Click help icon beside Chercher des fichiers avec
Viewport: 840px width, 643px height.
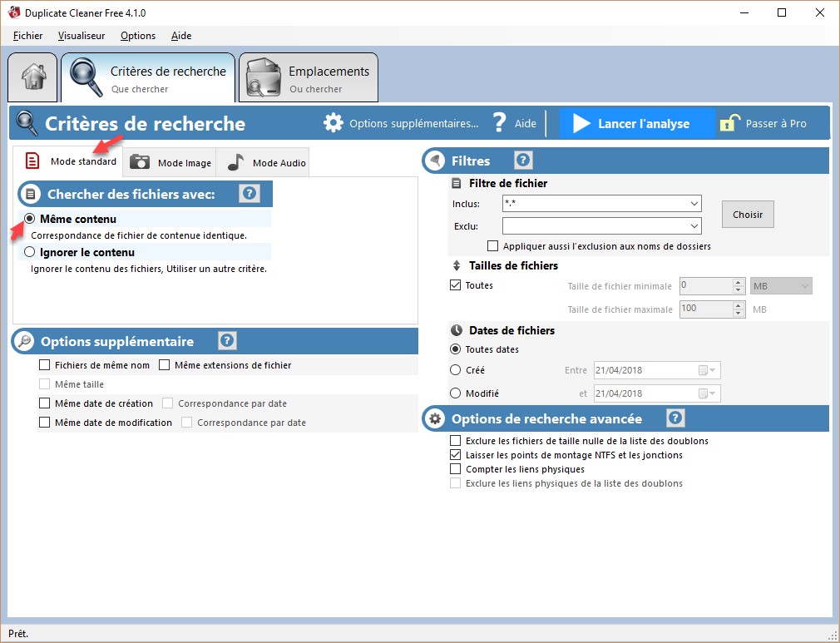pyautogui.click(x=249, y=194)
